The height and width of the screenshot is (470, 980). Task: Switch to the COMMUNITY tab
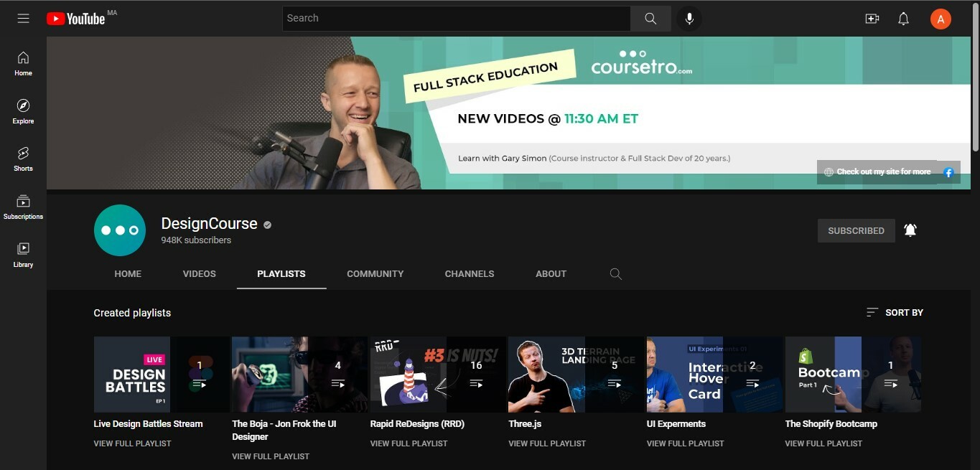point(375,274)
